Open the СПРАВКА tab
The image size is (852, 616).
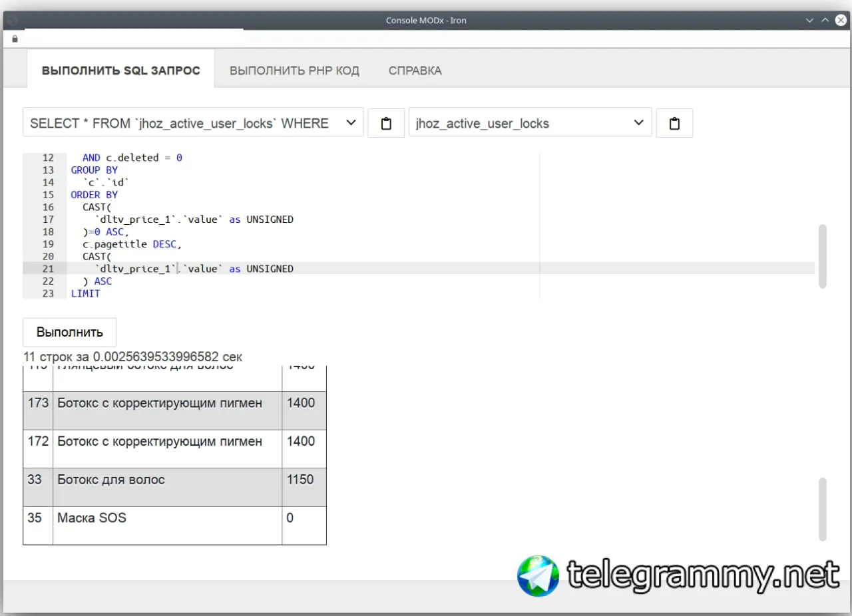tap(415, 71)
